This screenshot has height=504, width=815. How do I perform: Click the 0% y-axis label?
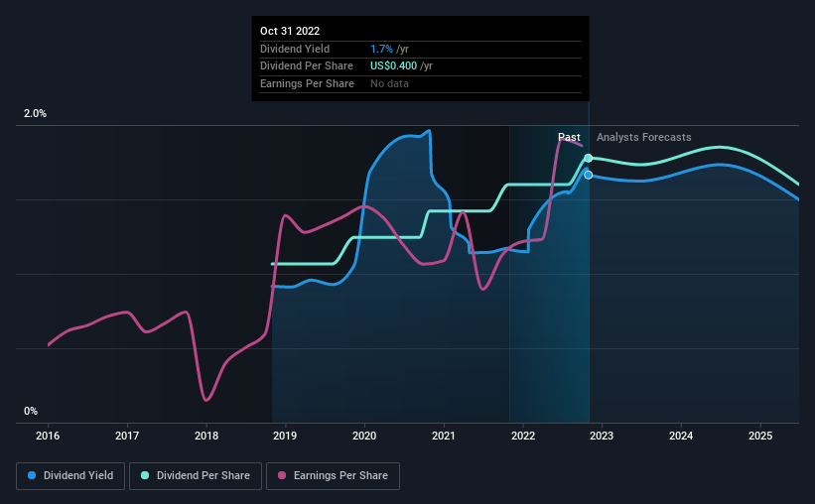point(31,411)
